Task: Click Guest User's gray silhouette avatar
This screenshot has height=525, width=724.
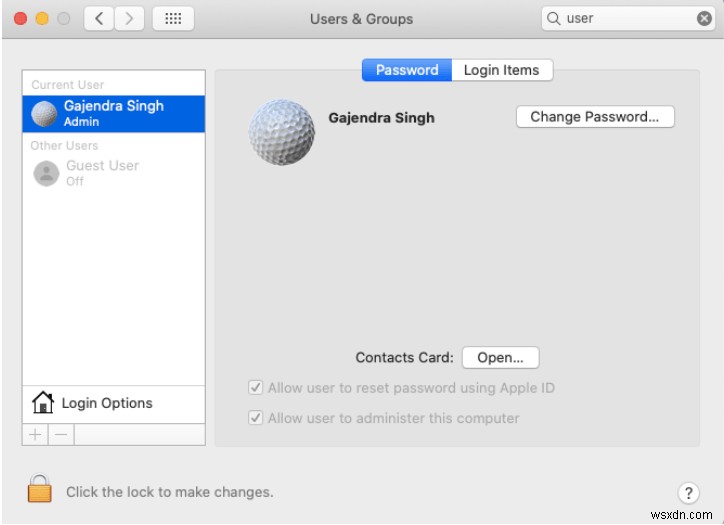Action: coord(46,173)
